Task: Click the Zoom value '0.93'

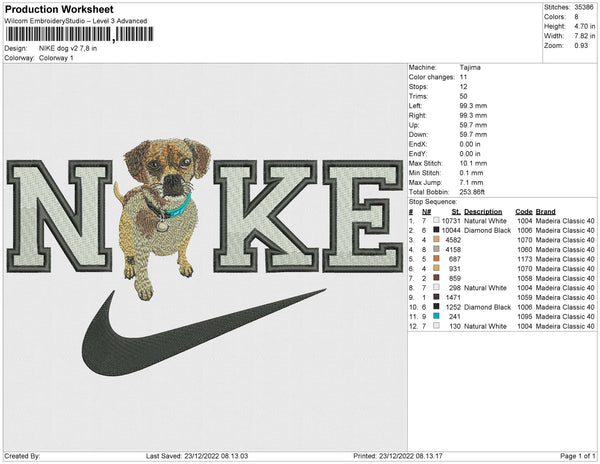Action: [x=581, y=46]
